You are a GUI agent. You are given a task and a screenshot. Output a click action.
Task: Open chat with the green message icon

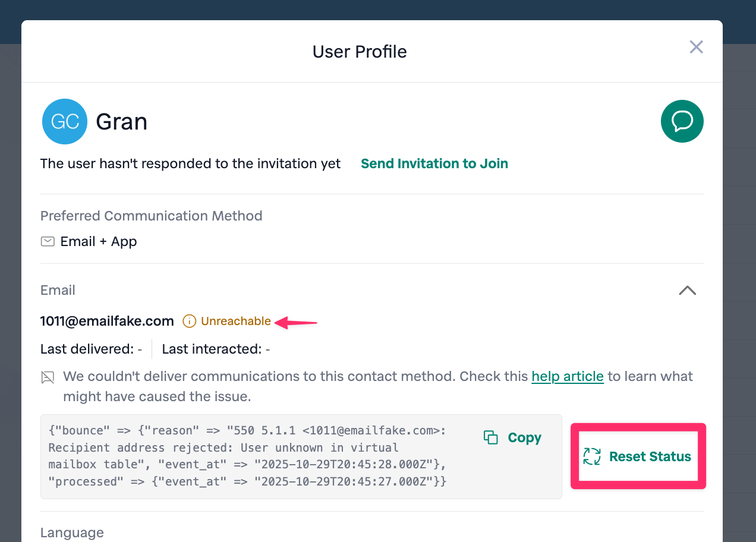(x=682, y=121)
